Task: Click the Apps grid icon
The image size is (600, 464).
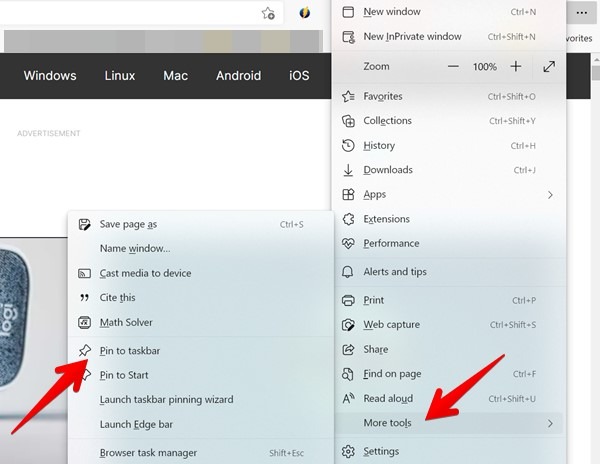Action: point(348,195)
